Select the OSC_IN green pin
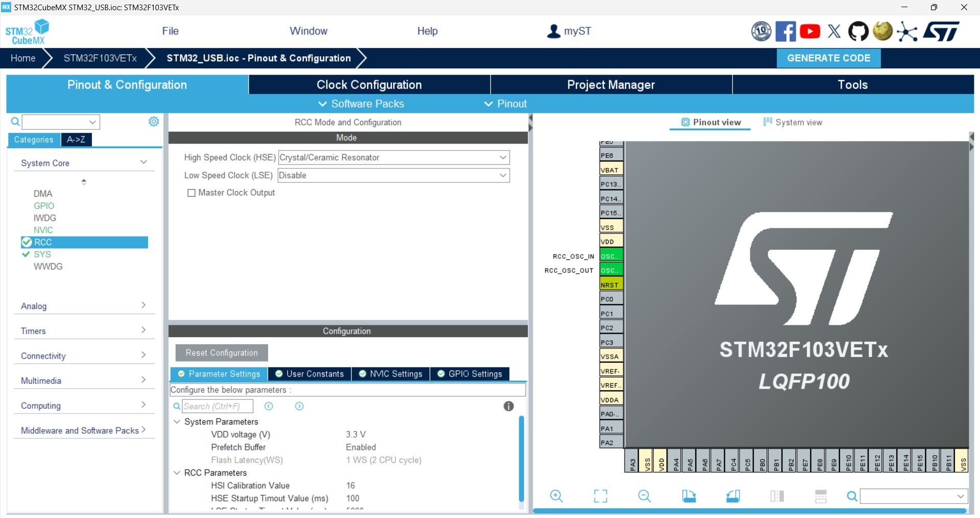Viewport: 980px width, 518px height. click(x=611, y=256)
